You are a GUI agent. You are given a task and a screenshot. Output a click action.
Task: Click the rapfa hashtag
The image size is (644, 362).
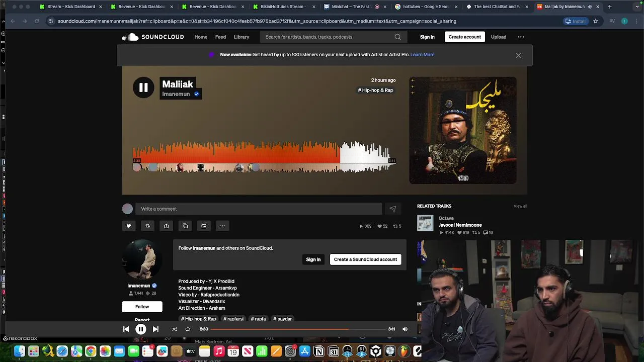point(258,319)
